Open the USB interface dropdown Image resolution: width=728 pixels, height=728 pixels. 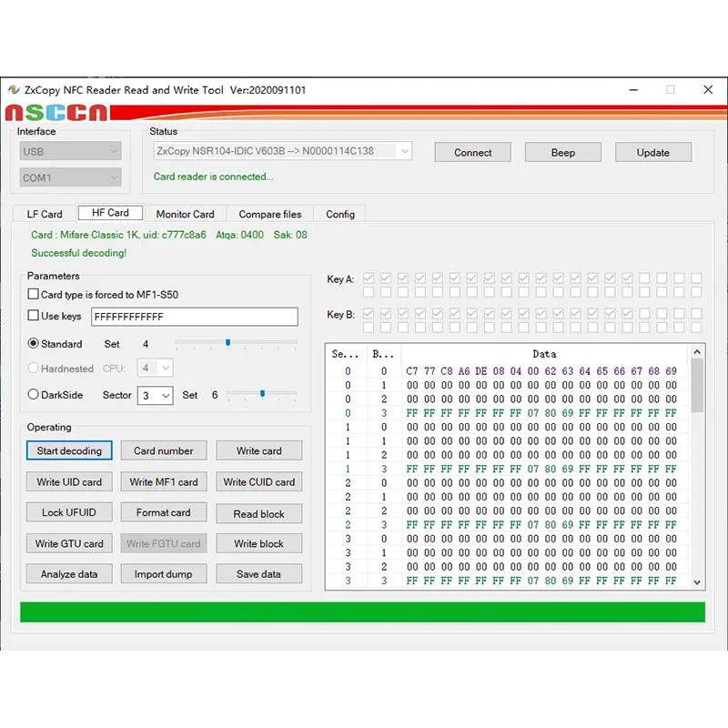pyautogui.click(x=71, y=151)
